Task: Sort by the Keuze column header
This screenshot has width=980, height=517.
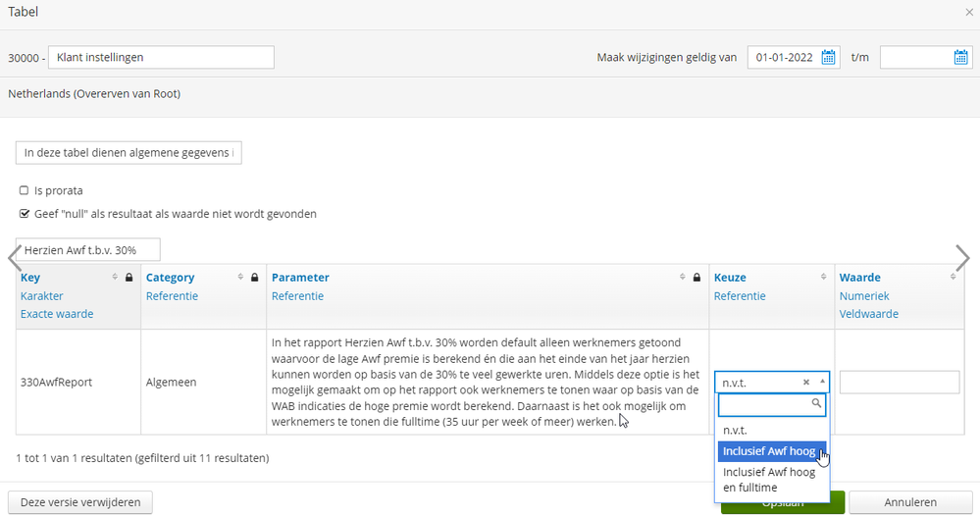Action: 731,278
